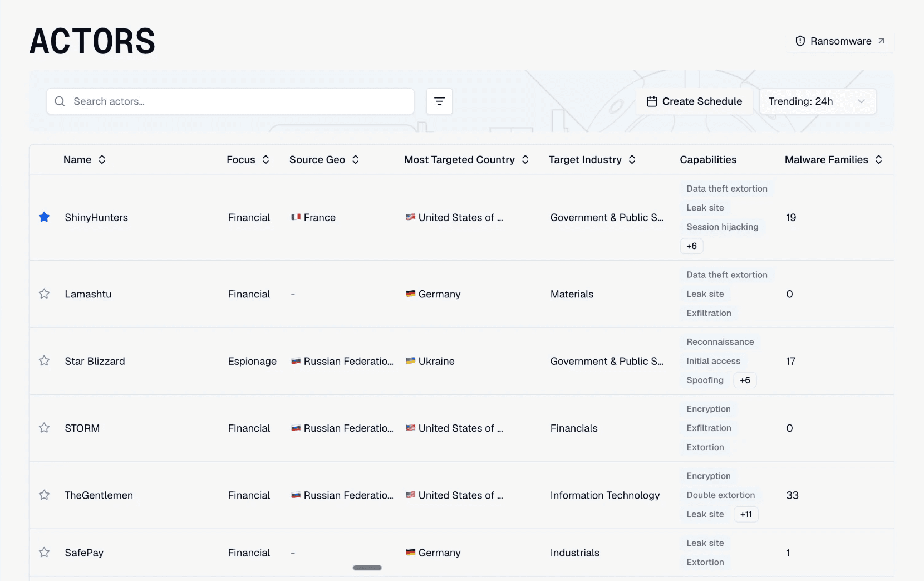Screen dimensions: 924x581
Task: Focus the Search actors input field
Action: point(230,101)
